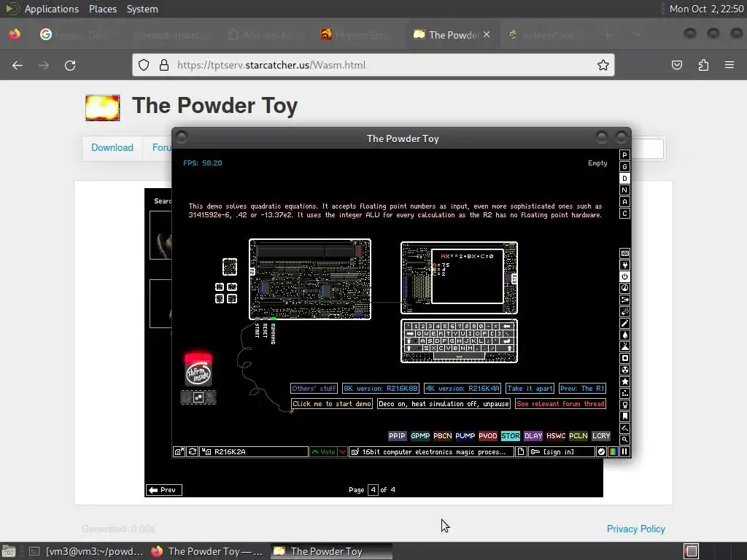Click the 'See relevant forum thread' sign
Image resolution: width=747 pixels, height=560 pixels.
tap(560, 404)
